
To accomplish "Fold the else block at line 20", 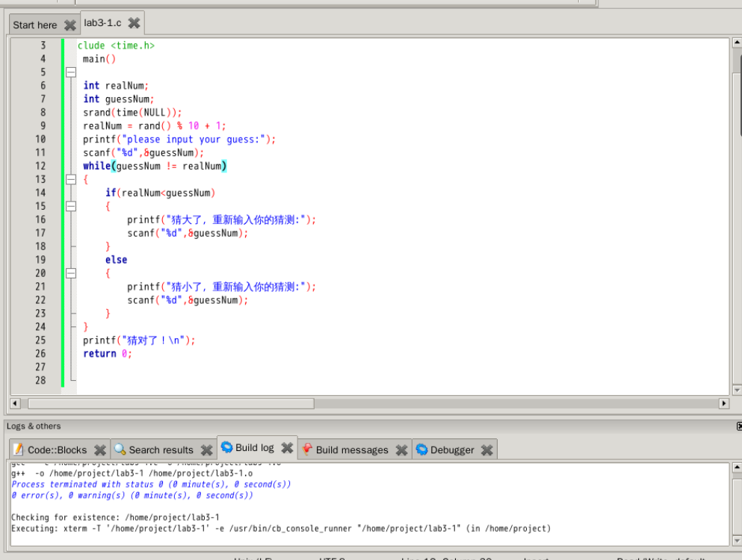I will click(x=71, y=273).
